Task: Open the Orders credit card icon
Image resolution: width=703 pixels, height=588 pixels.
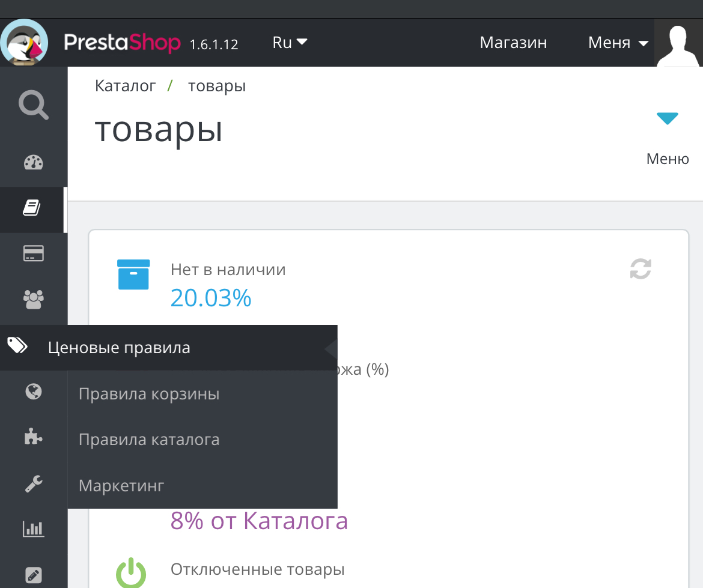Action: [x=34, y=253]
